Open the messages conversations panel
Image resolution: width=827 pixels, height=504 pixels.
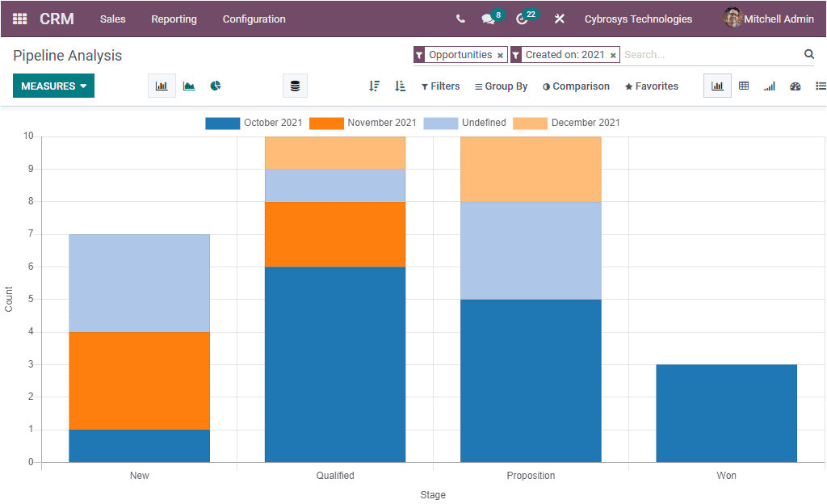click(489, 19)
